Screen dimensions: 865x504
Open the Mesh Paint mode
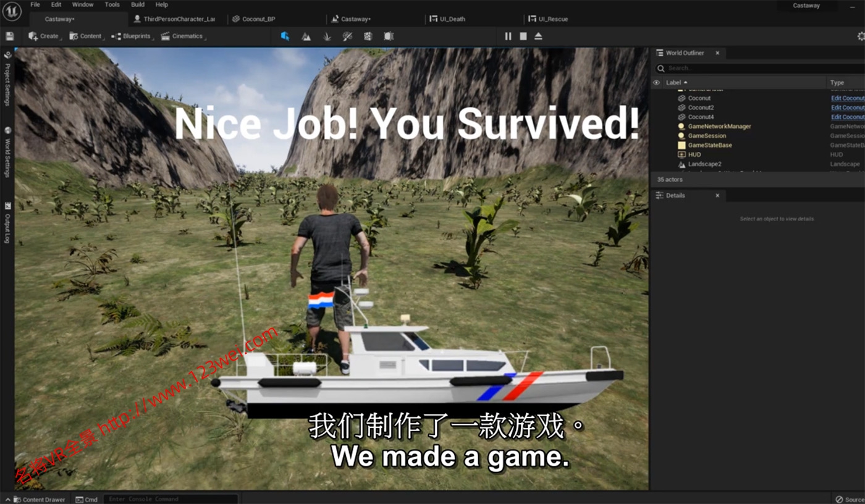(x=347, y=36)
